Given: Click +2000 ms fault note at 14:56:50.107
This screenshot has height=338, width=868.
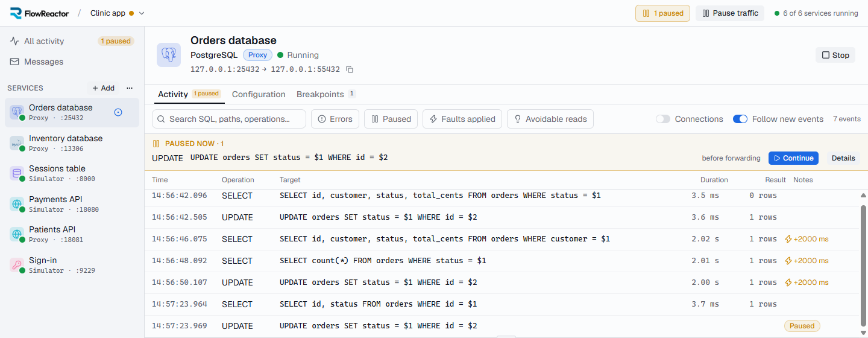Looking at the screenshot, I should [807, 282].
